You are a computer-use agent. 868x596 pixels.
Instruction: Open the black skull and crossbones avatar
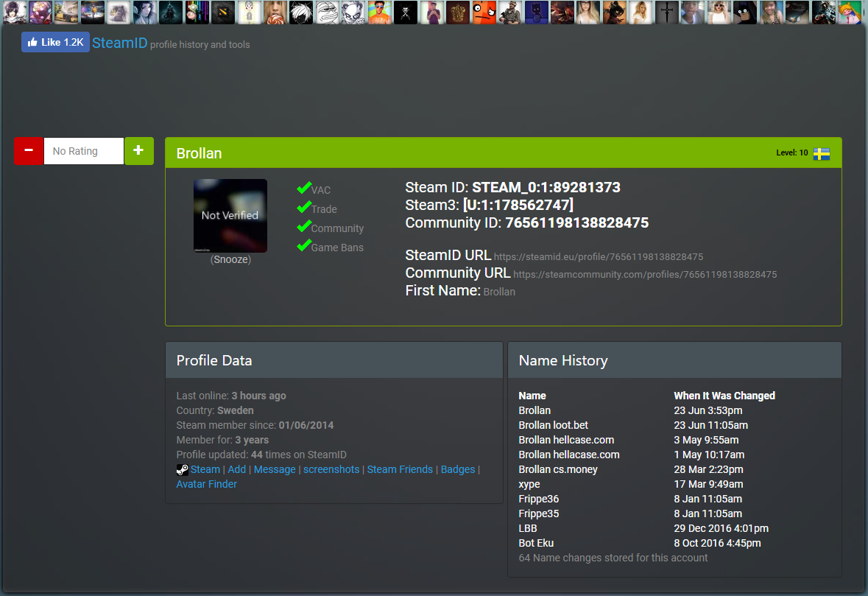point(405,13)
